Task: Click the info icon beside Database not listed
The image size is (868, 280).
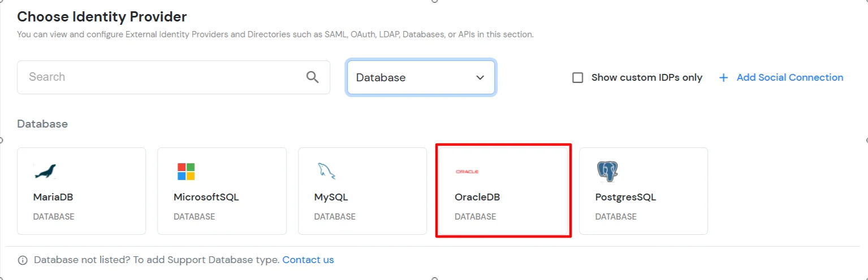Action: pos(23,260)
